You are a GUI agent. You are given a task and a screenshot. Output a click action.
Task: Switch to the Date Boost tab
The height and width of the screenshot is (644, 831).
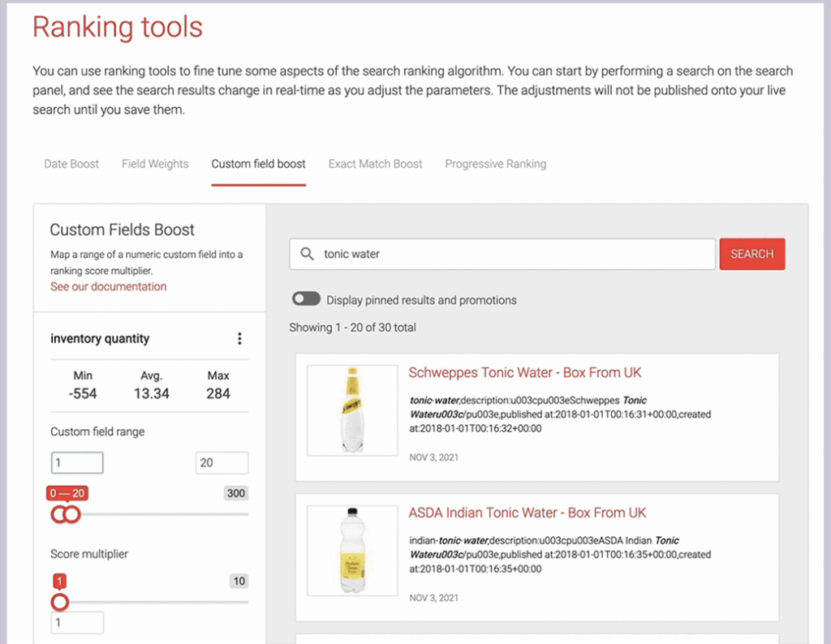[71, 164]
